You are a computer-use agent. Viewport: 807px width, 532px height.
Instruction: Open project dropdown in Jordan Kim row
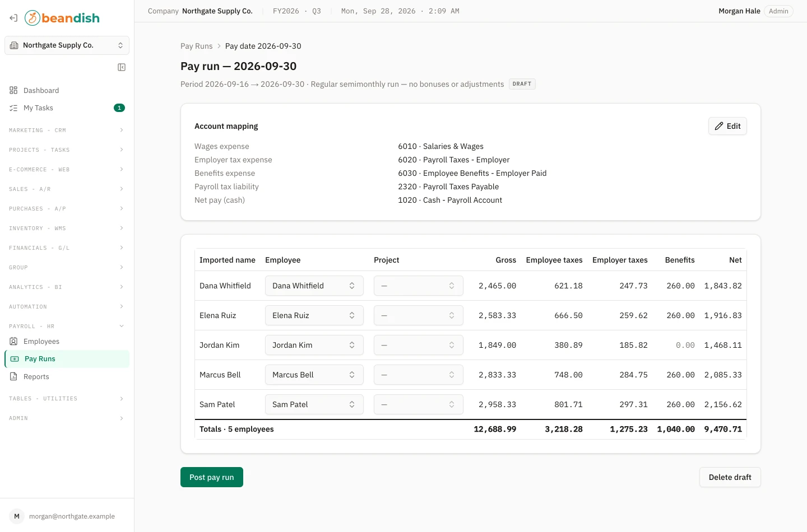tap(419, 345)
